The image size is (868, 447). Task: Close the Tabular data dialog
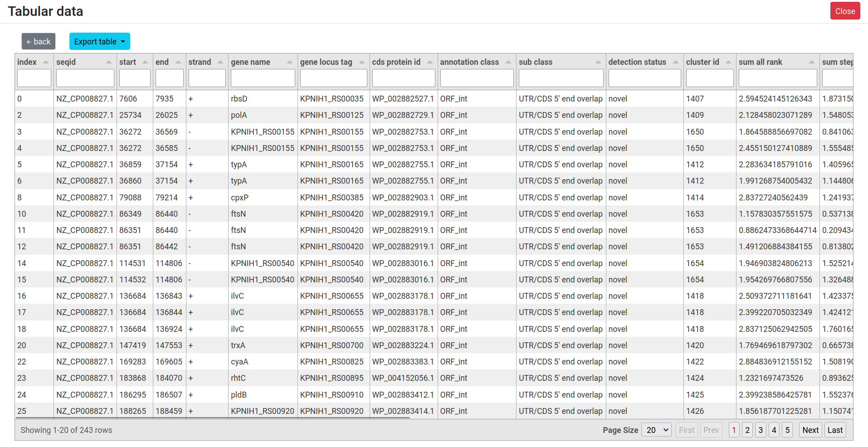[x=844, y=11]
